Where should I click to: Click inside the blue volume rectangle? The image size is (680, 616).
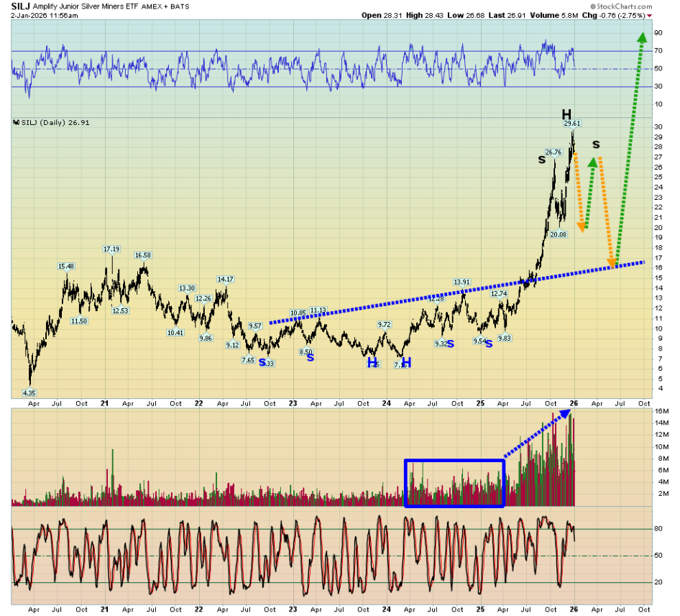click(454, 483)
